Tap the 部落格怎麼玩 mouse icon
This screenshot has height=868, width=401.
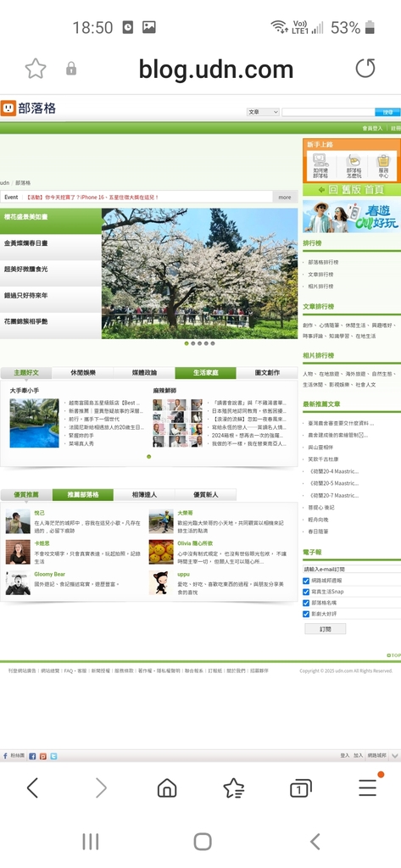(354, 160)
